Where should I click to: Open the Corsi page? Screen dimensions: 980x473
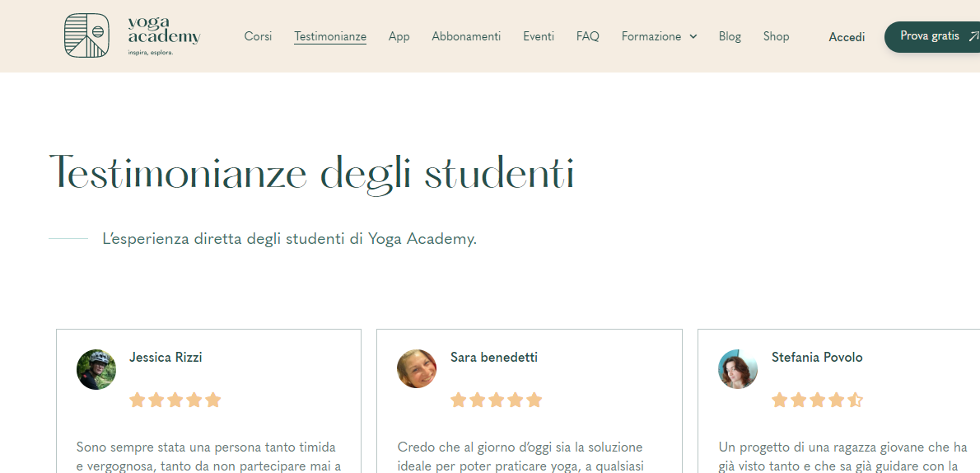tap(258, 36)
